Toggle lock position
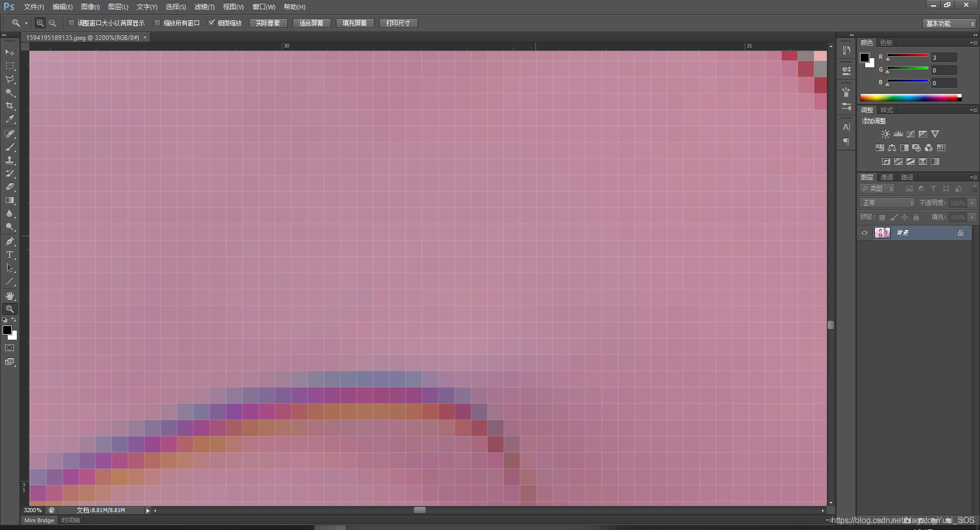 pyautogui.click(x=905, y=217)
